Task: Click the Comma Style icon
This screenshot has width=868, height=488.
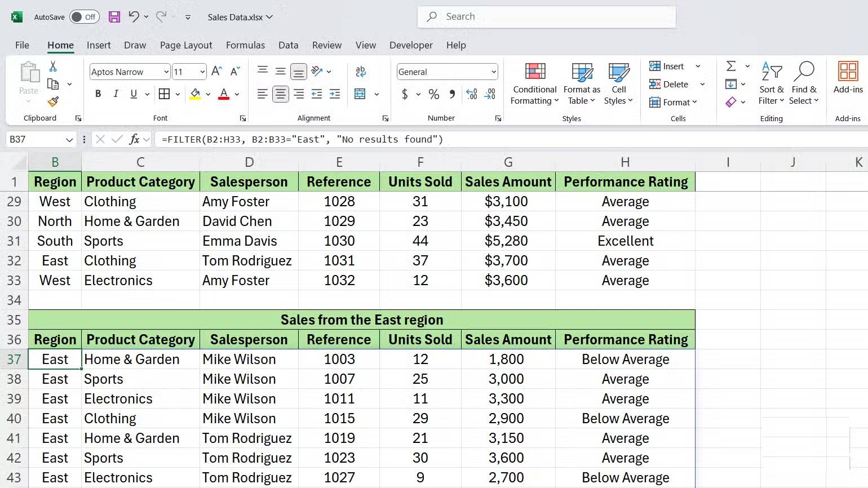Action: pos(452,94)
